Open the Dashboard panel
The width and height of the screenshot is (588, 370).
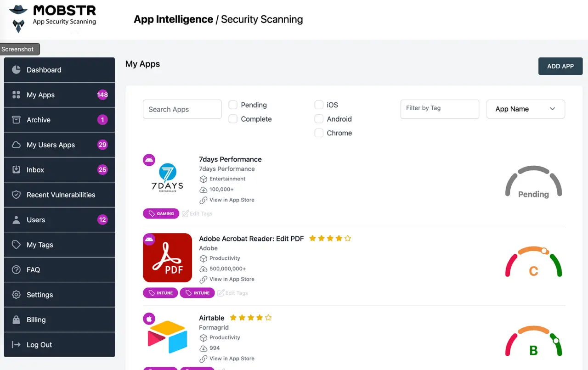(44, 69)
